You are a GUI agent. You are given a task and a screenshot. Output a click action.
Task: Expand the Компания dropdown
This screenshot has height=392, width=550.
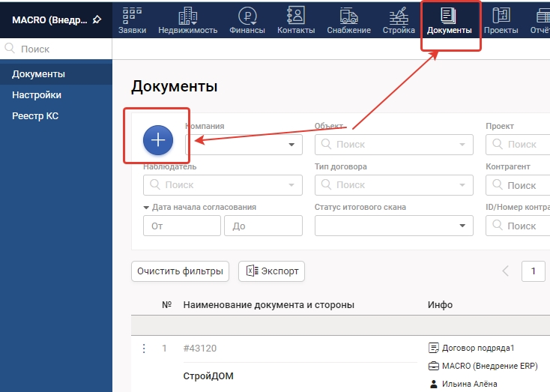click(x=291, y=145)
